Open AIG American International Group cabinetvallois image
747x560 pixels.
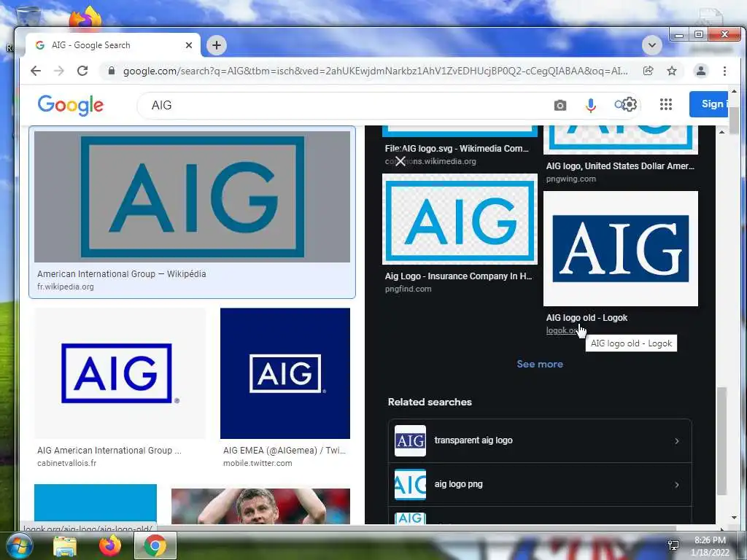(x=120, y=373)
